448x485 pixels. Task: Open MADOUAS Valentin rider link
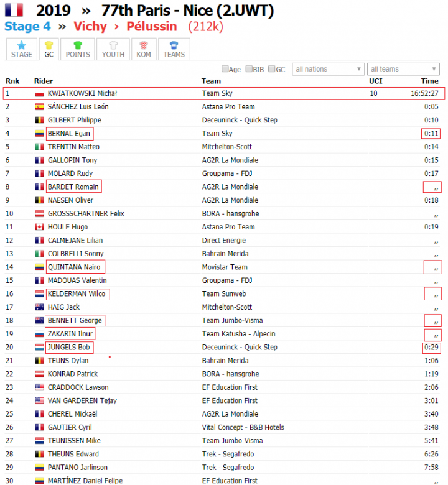tap(77, 280)
